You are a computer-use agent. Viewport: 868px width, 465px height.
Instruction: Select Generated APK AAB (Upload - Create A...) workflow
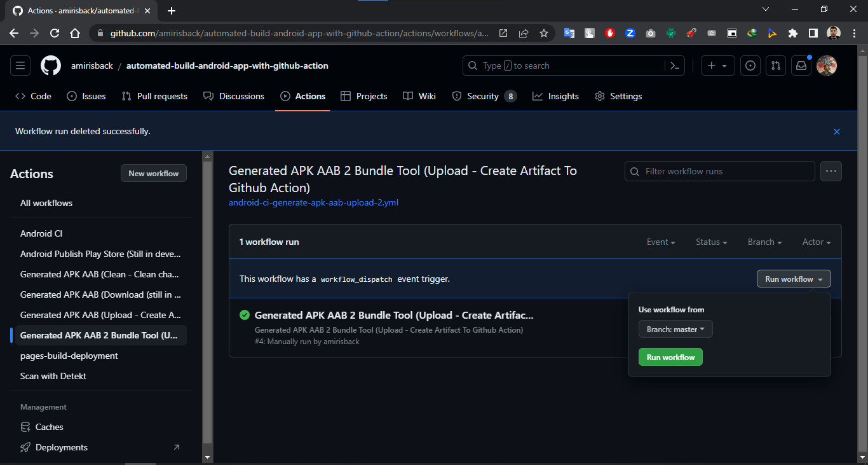pyautogui.click(x=100, y=315)
